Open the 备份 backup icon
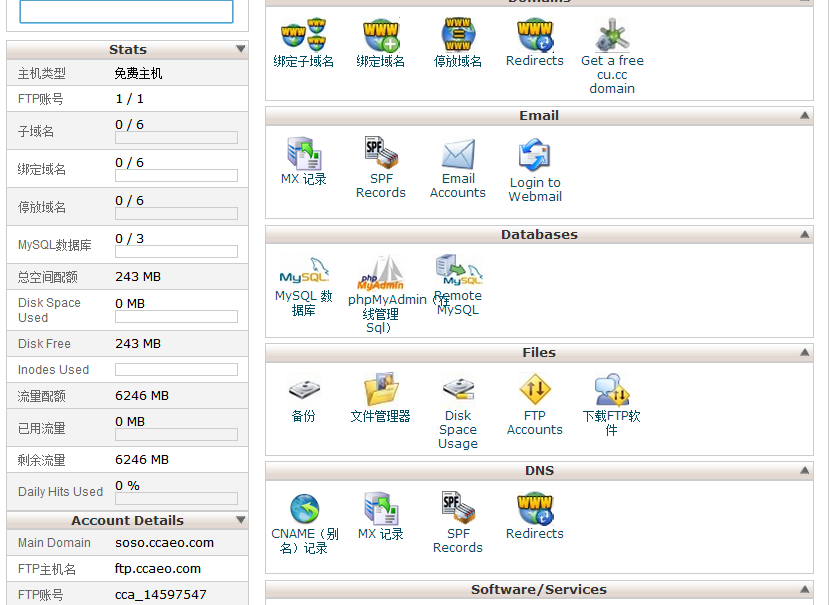Viewport: 829px width, 605px height. pyautogui.click(x=303, y=390)
